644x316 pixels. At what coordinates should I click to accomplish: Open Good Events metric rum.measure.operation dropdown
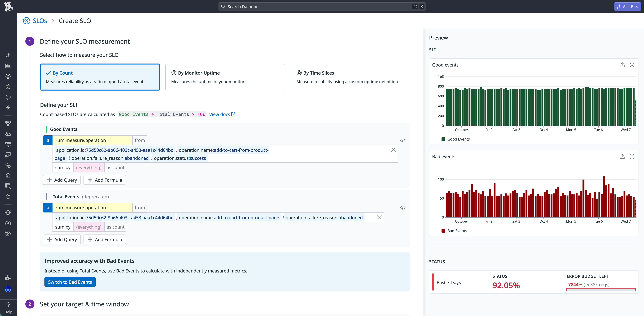pos(92,140)
